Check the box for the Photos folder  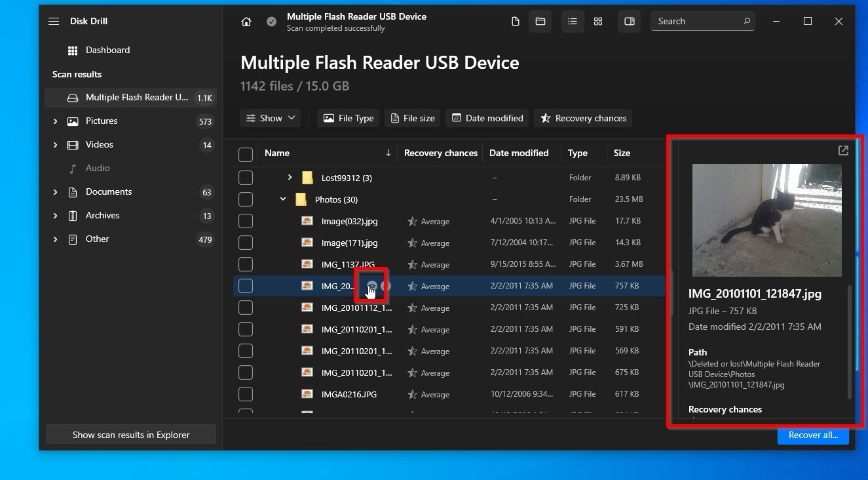[246, 199]
